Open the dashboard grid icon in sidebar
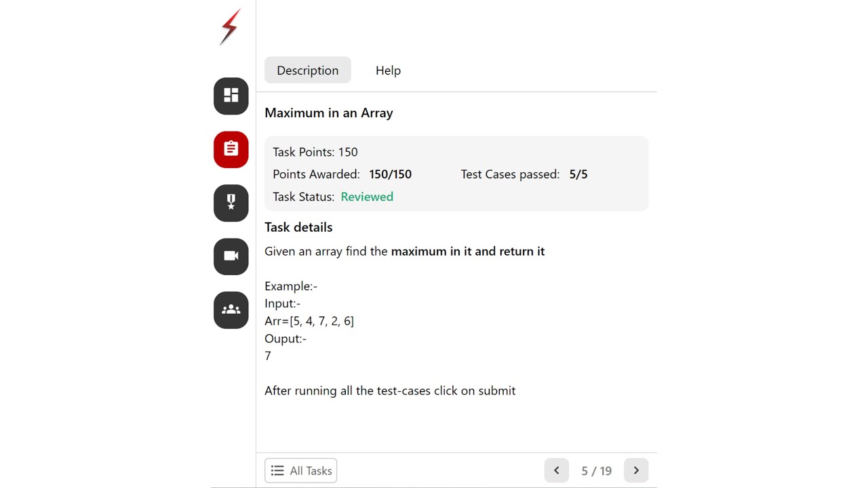This screenshot has height=488, width=868. click(x=231, y=96)
